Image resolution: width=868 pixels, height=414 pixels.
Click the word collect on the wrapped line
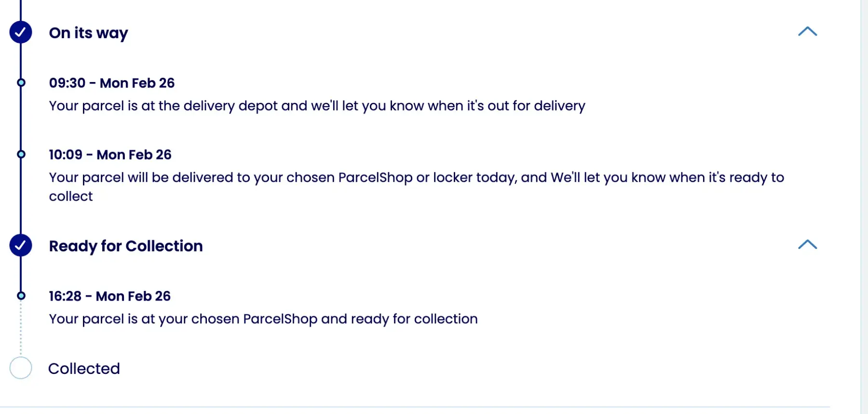(x=71, y=196)
